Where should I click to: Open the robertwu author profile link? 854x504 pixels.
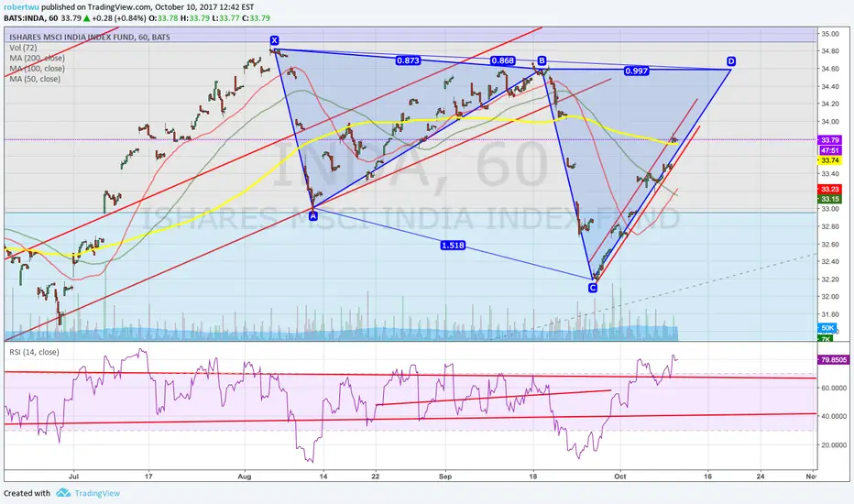pyautogui.click(x=21, y=7)
